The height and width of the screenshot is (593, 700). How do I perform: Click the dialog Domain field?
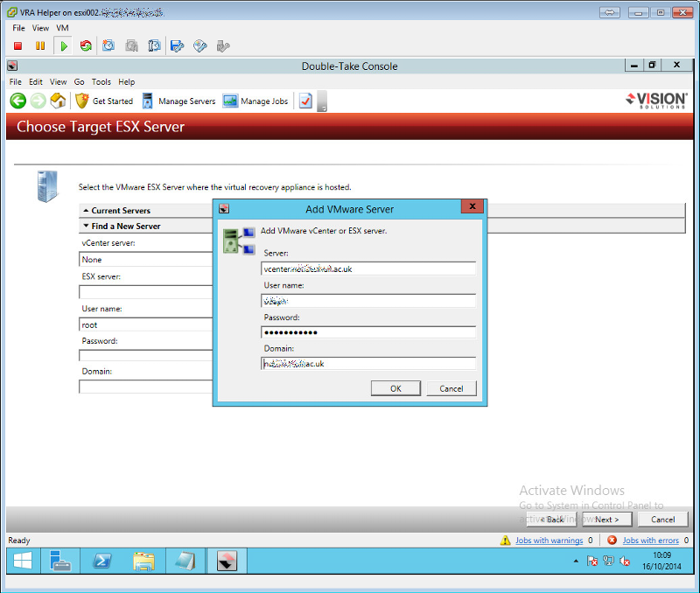click(368, 363)
